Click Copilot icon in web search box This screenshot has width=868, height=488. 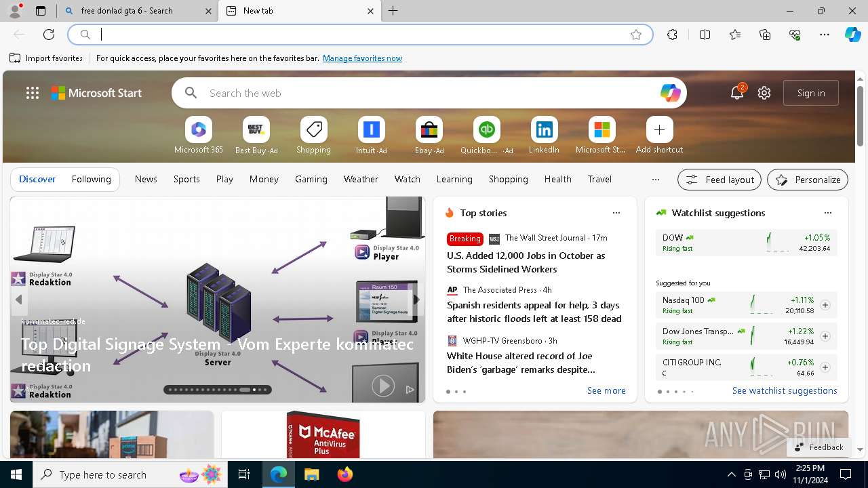pyautogui.click(x=670, y=93)
